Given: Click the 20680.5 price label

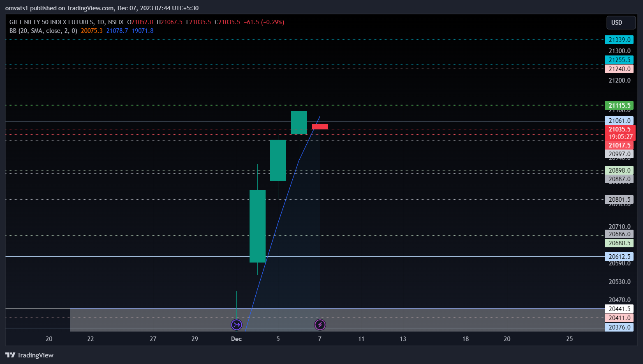Looking at the screenshot, I should [x=619, y=243].
